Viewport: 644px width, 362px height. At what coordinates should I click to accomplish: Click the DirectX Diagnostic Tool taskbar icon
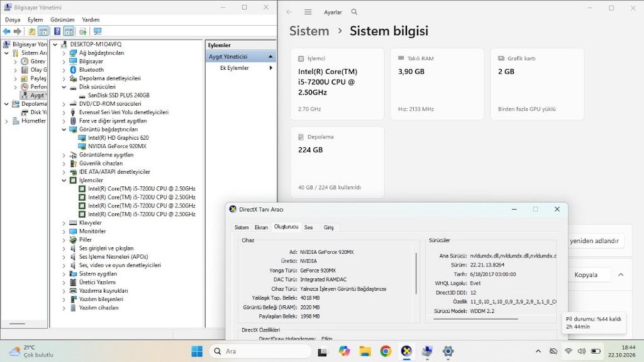(406, 351)
